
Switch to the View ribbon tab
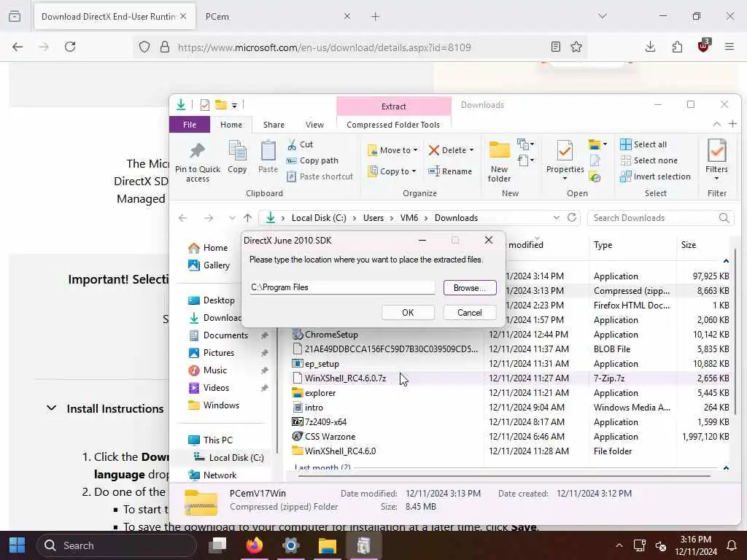[x=314, y=124]
